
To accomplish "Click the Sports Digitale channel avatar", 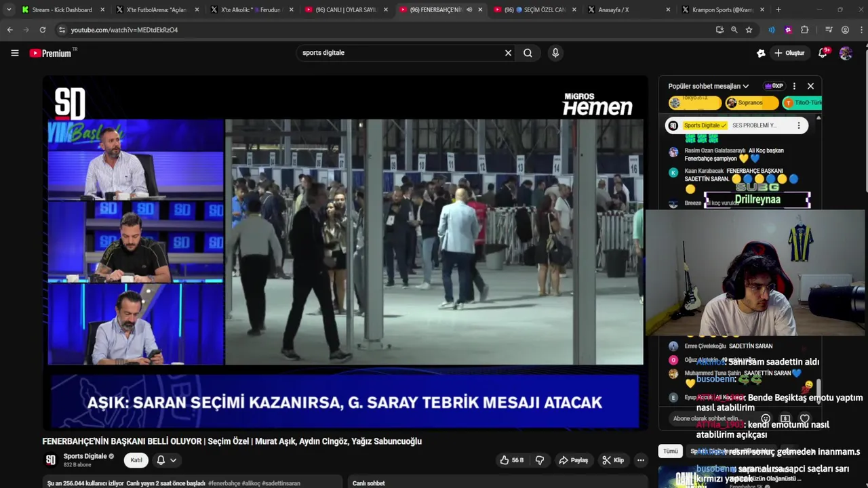I will (50, 460).
